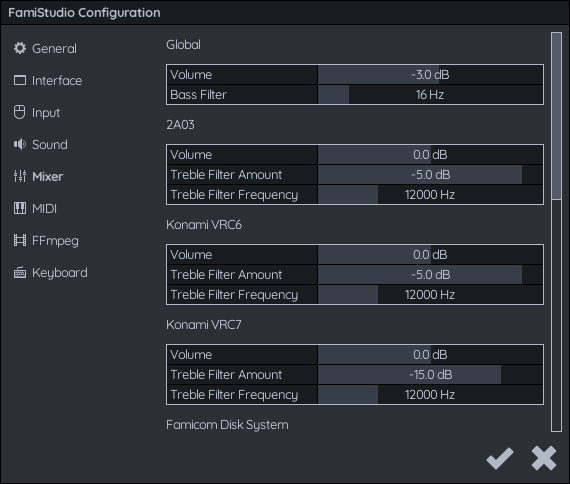Select the Keyboard icon in sidebar

(x=20, y=272)
